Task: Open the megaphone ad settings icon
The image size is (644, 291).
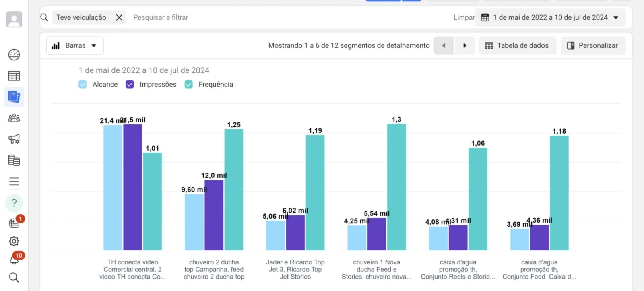Action: pos(14,139)
